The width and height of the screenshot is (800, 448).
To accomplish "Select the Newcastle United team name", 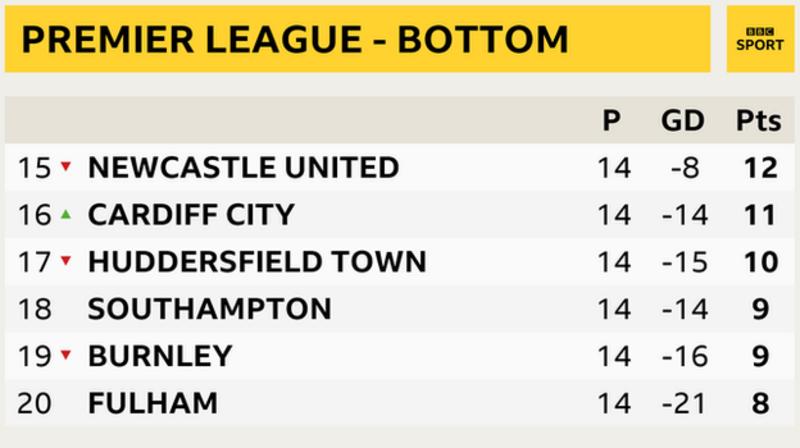I will pos(243,167).
